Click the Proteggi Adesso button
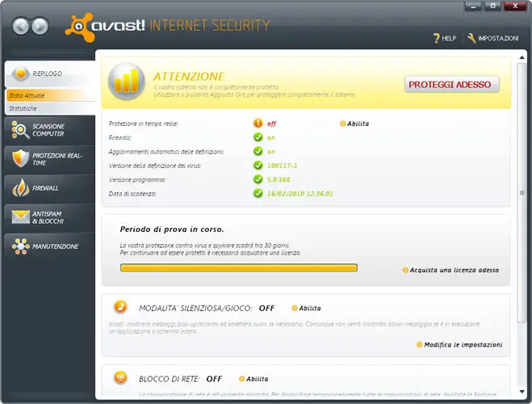 click(x=451, y=84)
